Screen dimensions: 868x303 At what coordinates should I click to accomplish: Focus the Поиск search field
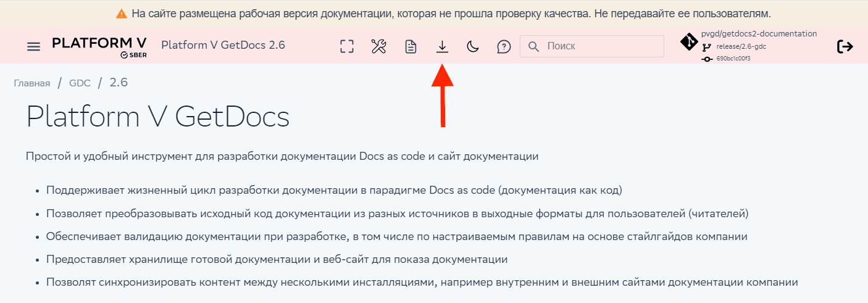(x=592, y=46)
